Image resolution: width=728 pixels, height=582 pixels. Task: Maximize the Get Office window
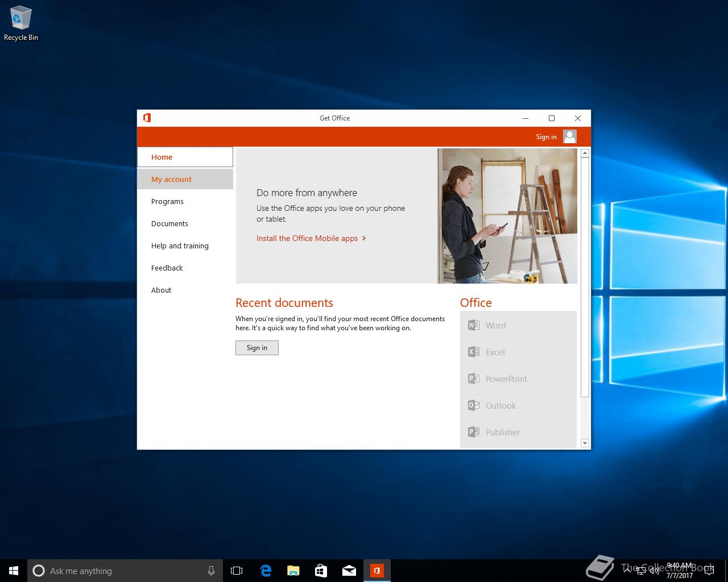(x=551, y=118)
